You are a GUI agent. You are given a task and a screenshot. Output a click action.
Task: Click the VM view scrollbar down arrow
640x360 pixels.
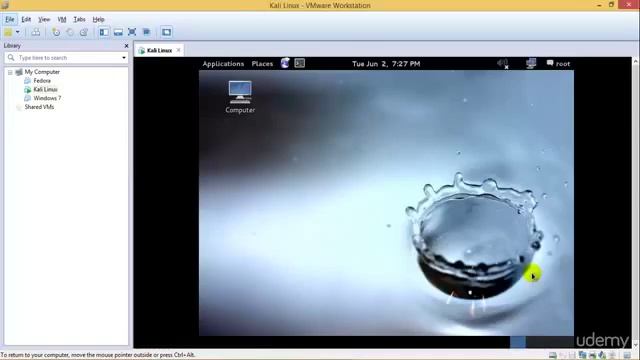point(636,345)
